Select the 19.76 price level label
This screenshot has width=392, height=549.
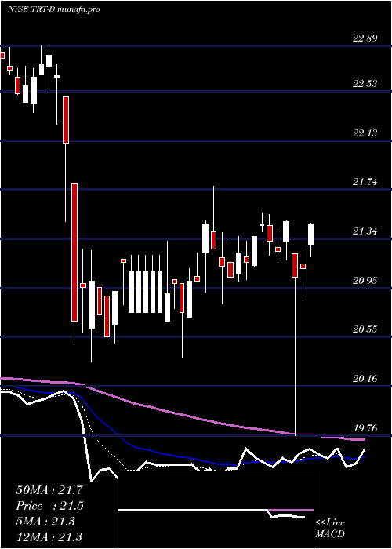click(x=365, y=428)
